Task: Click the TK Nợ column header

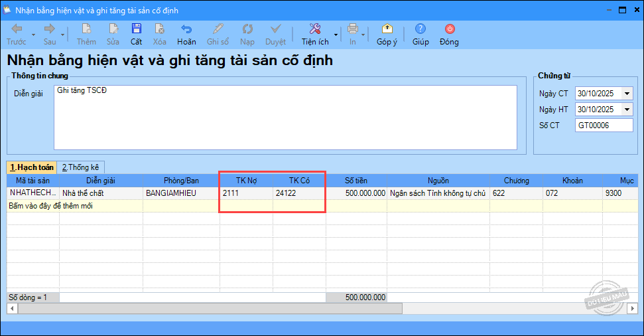Action: tap(246, 180)
